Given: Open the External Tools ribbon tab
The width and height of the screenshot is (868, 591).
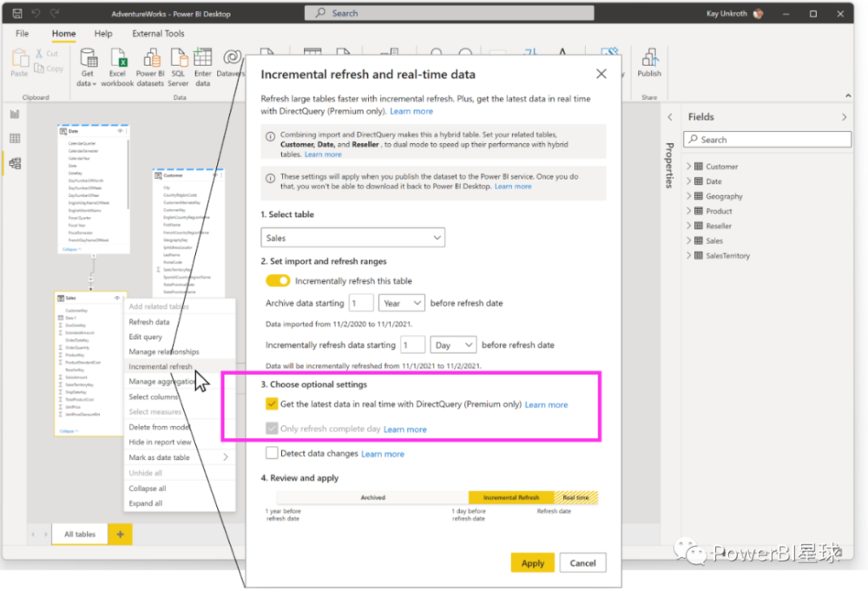Looking at the screenshot, I should [x=158, y=34].
